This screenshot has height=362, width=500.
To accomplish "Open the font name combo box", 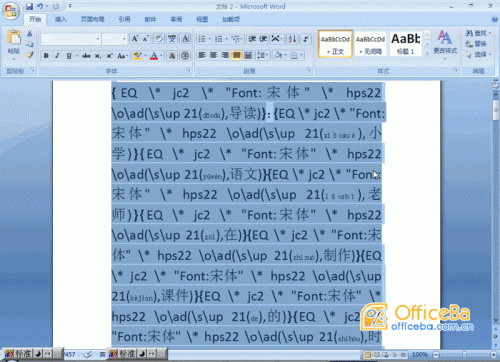I will point(71,39).
